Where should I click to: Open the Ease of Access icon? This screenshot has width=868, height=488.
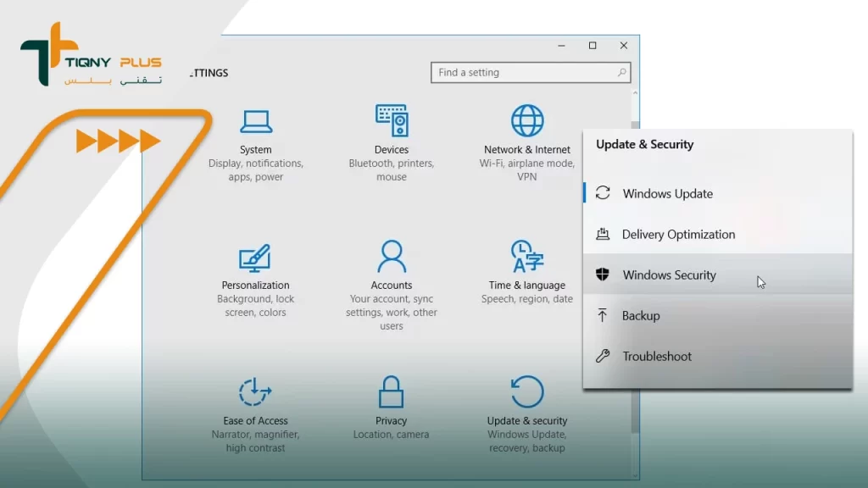pos(255,391)
